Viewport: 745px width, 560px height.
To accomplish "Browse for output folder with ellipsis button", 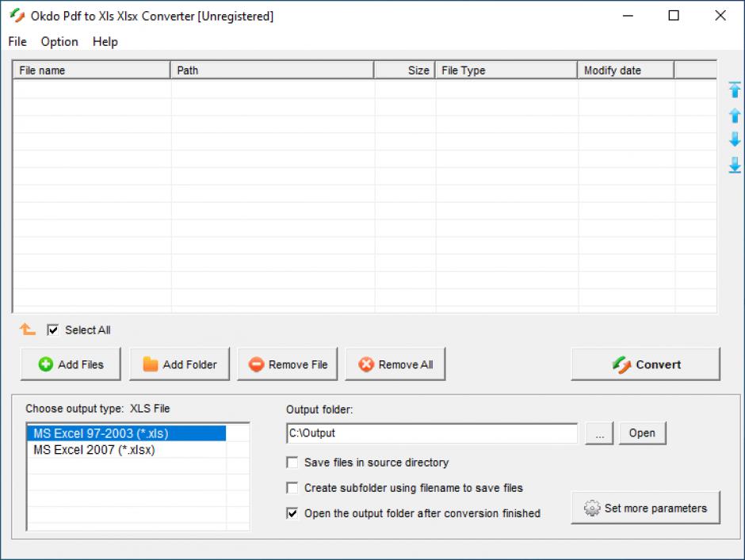I will coord(600,433).
